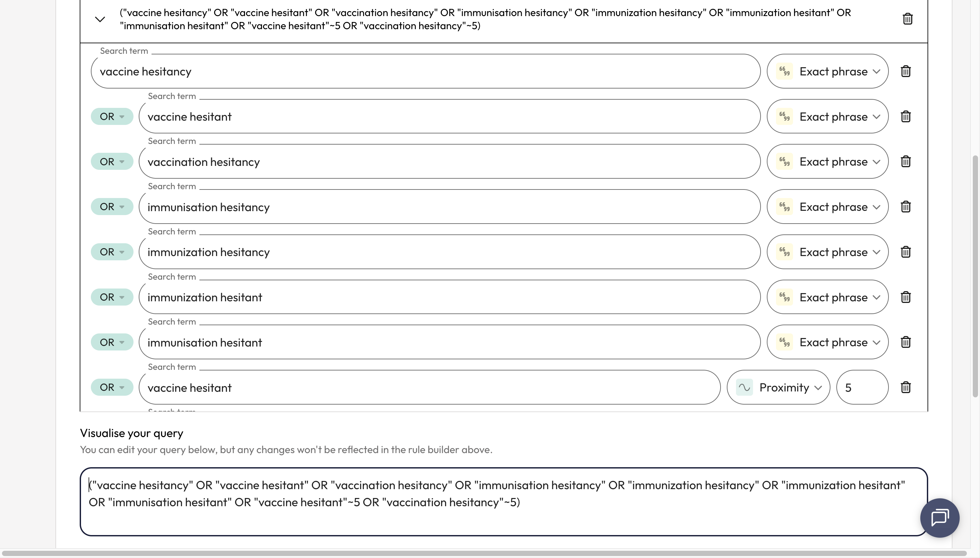Change OR operator before 'immunization hesitant'
The height and width of the screenshot is (558, 980).
[112, 297]
